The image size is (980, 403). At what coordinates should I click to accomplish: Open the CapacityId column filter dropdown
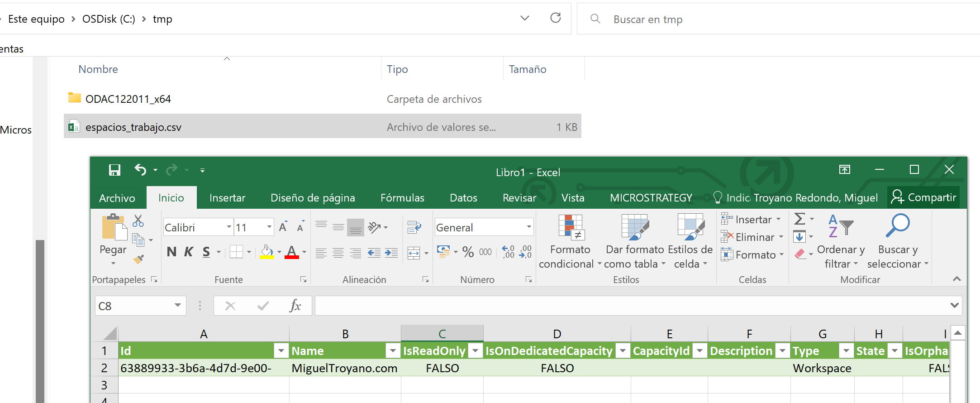point(699,351)
